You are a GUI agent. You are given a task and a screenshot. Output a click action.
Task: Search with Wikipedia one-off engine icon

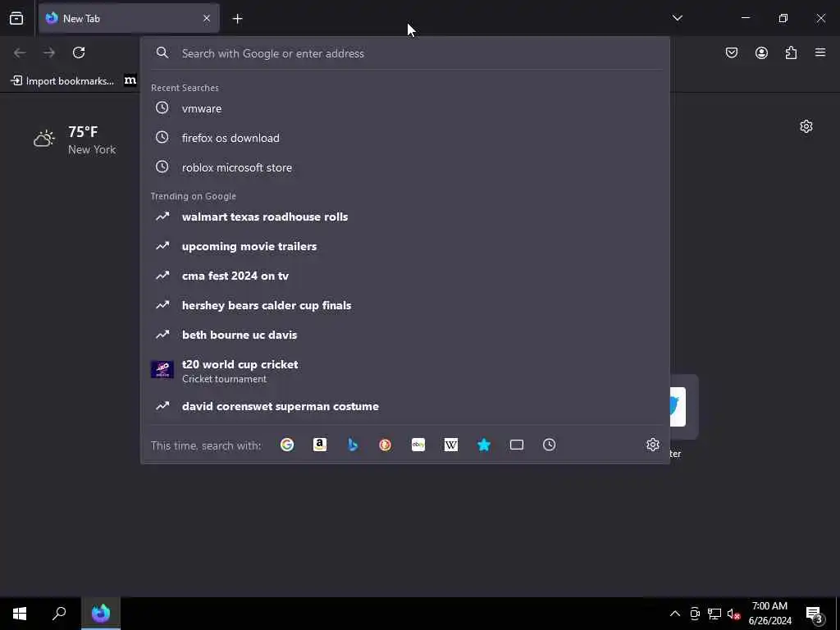(x=451, y=445)
